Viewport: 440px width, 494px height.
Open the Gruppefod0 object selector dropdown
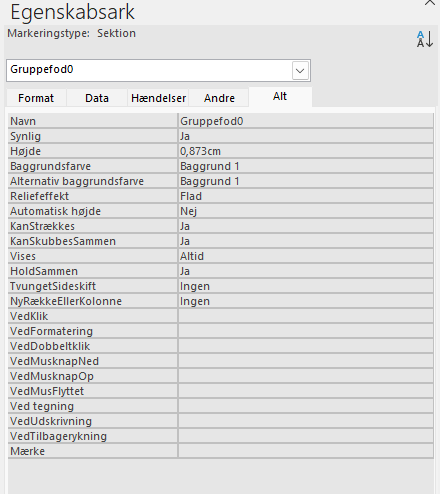300,71
